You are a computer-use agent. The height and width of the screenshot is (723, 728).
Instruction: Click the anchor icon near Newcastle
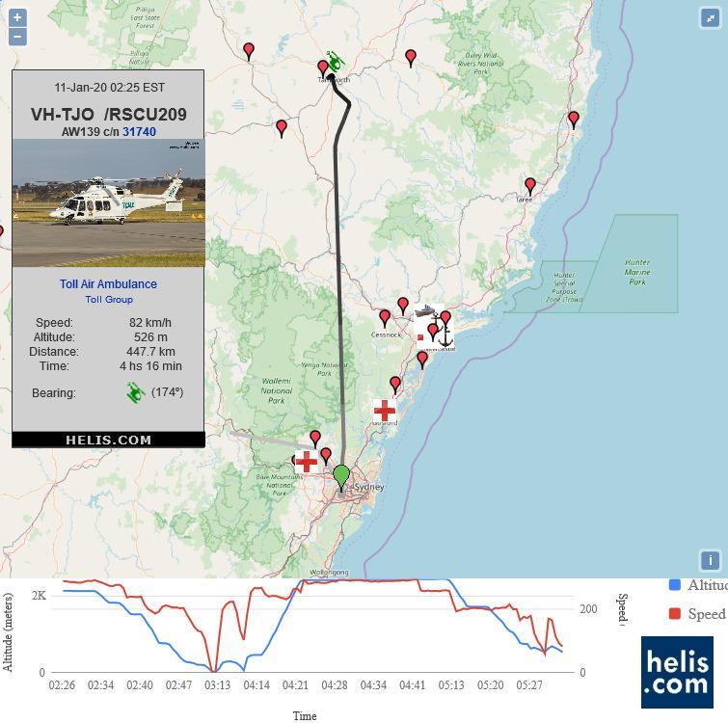point(445,336)
